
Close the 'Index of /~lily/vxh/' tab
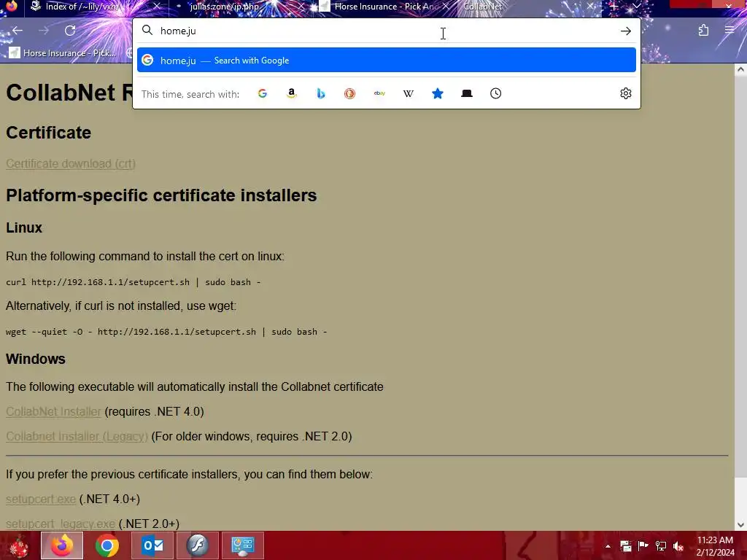156,7
